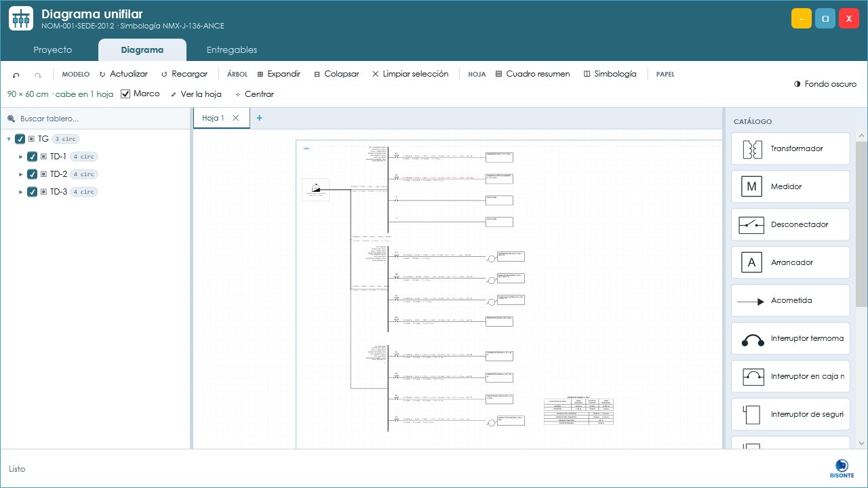The image size is (868, 488).
Task: Switch to the Proyecto tab
Action: point(53,50)
